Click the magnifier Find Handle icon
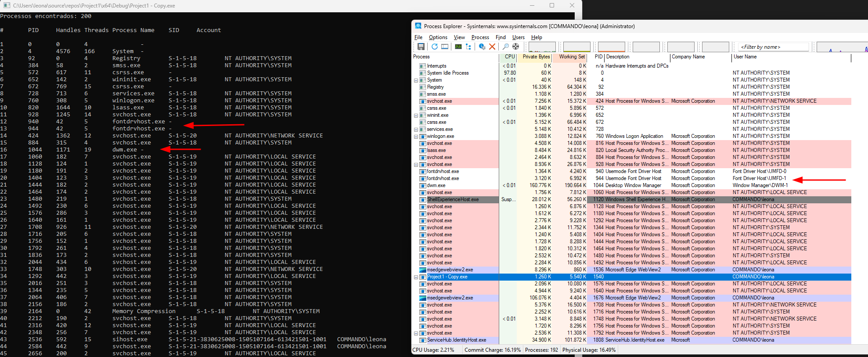 pyautogui.click(x=505, y=47)
